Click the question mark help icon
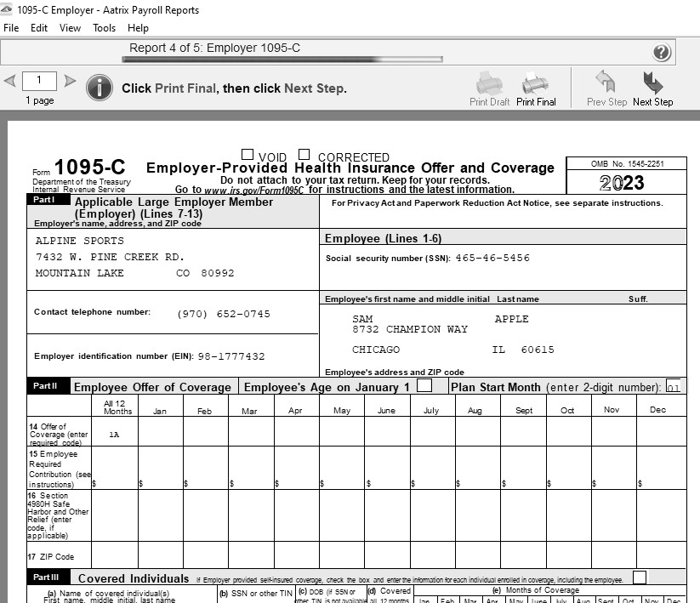This screenshot has width=700, height=603. 661,52
